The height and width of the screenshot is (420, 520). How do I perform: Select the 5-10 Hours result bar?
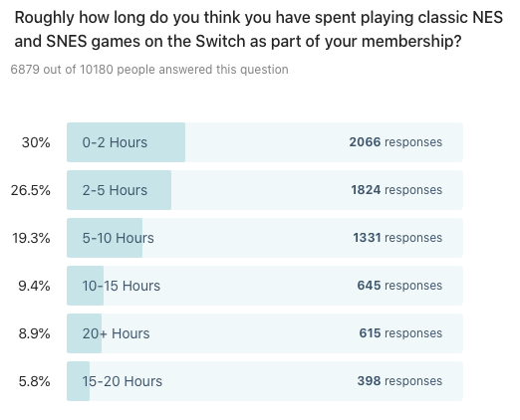click(265, 238)
